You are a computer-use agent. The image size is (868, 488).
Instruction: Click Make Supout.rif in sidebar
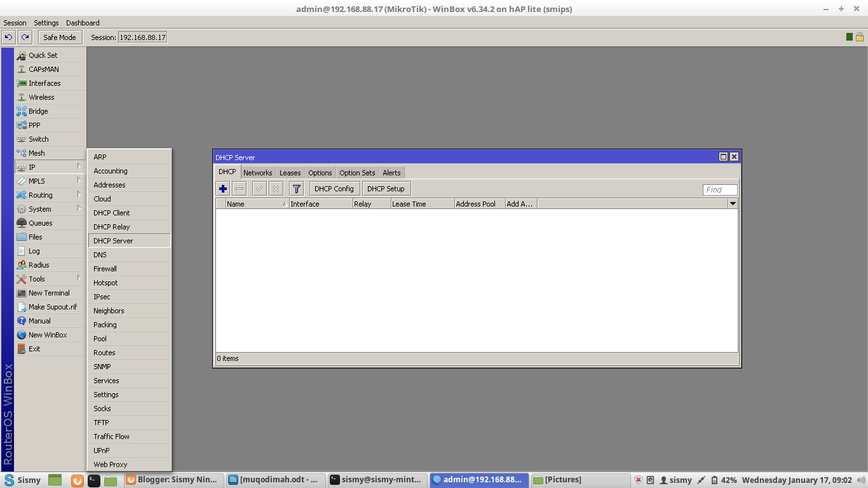50,307
